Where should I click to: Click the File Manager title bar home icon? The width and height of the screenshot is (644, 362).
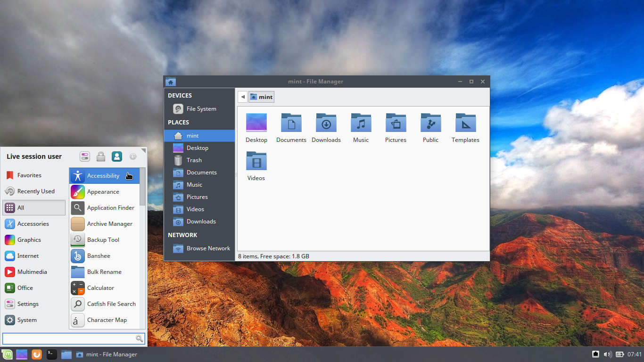tap(171, 82)
